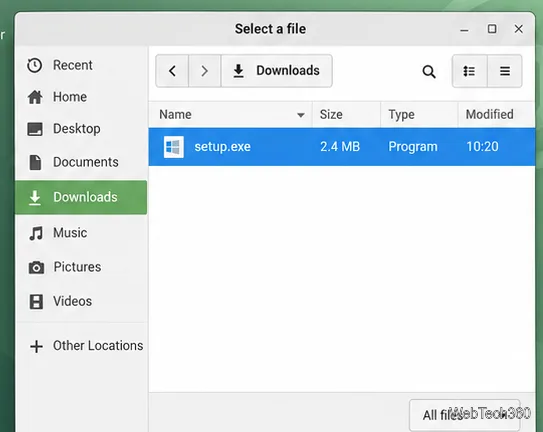Open Pictures in the sidebar

[81, 267]
